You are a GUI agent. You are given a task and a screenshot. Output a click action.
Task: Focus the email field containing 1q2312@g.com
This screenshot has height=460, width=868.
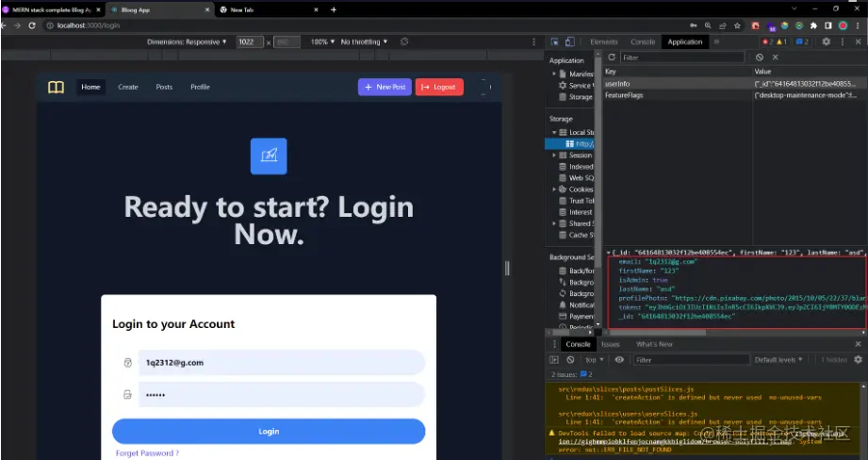(281, 363)
